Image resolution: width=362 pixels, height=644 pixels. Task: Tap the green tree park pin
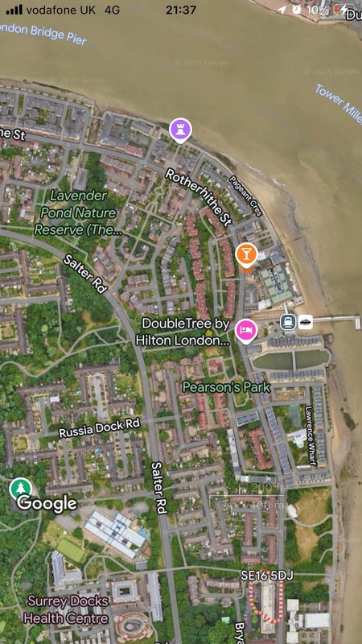(x=21, y=489)
